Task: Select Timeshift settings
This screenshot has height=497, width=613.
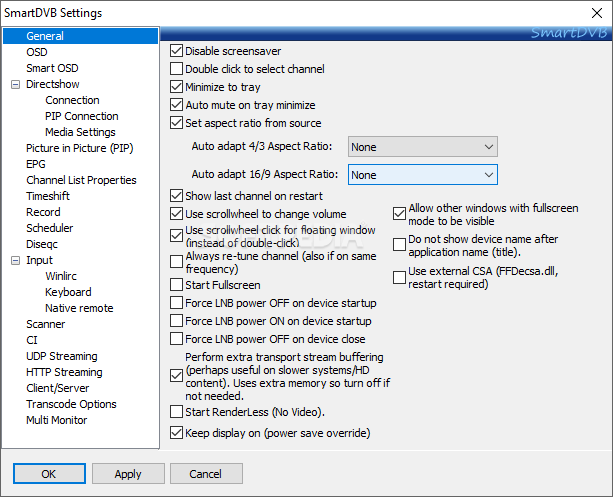Action: pos(48,196)
